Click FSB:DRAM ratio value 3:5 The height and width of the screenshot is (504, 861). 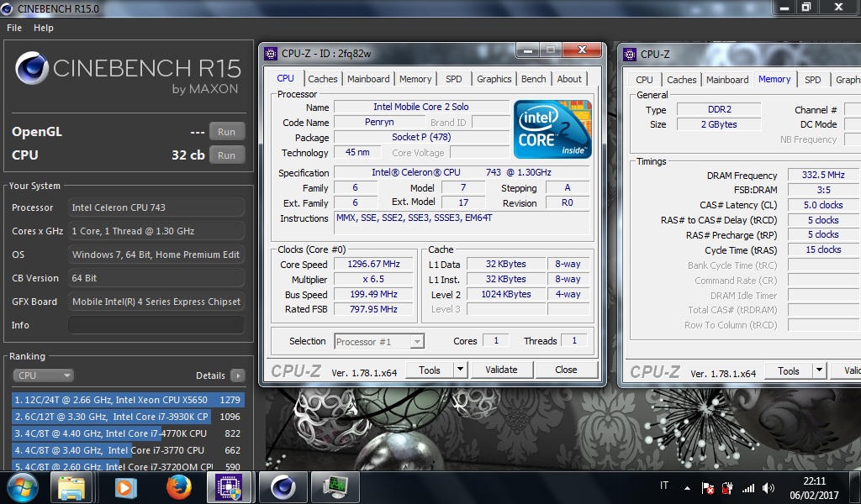pos(823,190)
